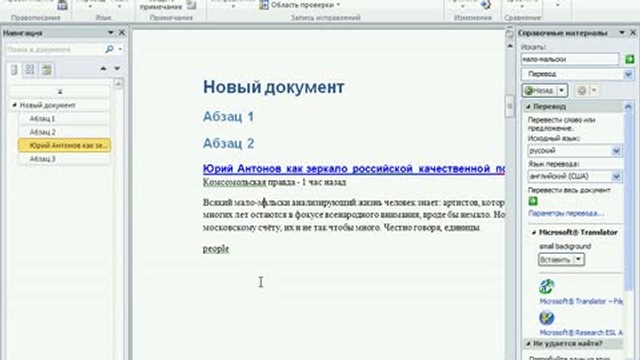Click the 'Комсомольская' underlined word
Viewport: 640px width, 360px height.
click(234, 182)
